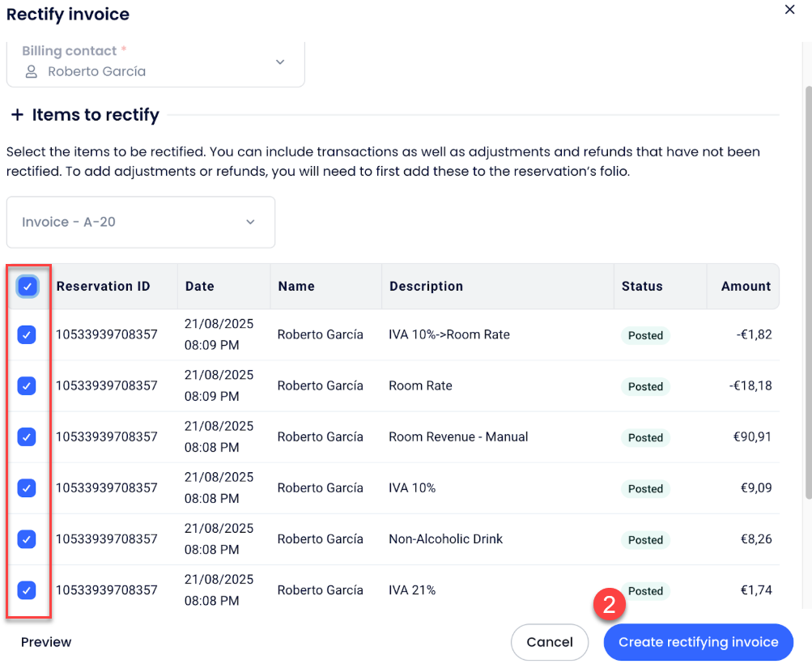The width and height of the screenshot is (812, 668).
Task: Expand the Invoice - A-20 dropdown
Action: coord(250,222)
